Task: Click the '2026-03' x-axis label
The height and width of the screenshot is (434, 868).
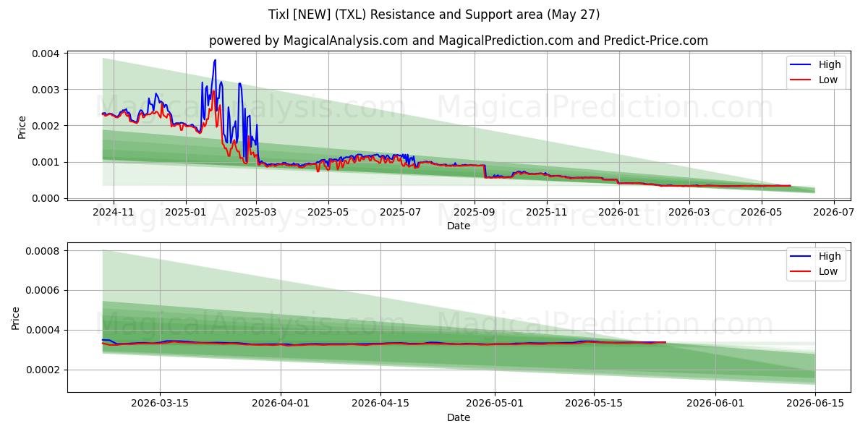Action: (689, 213)
